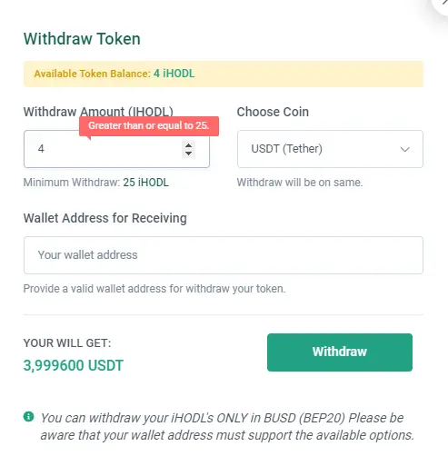448x476 pixels.
Task: Click the '3,999600 USDT' payout amount
Action: pyautogui.click(x=74, y=365)
